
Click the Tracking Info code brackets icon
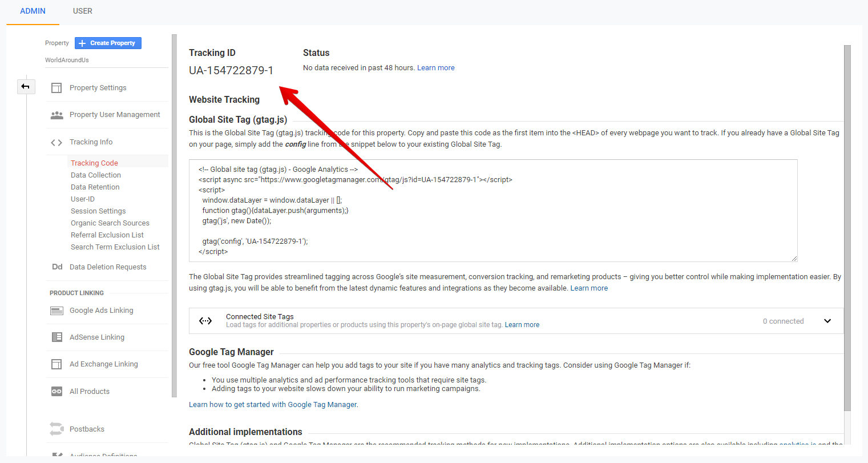tap(56, 142)
